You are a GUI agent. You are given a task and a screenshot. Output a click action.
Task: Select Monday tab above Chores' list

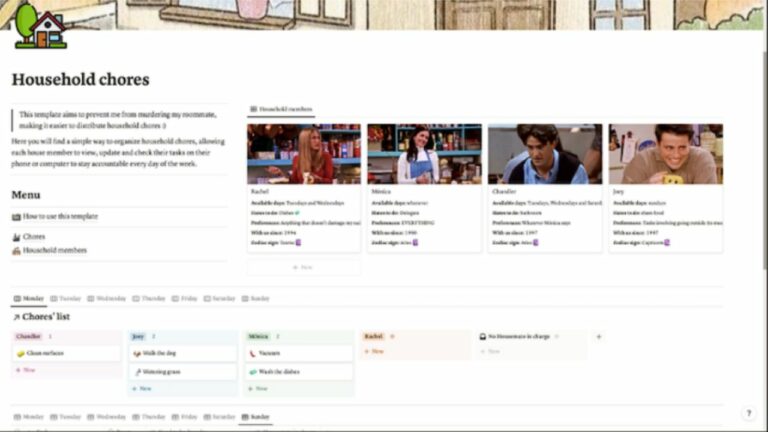[x=29, y=299]
